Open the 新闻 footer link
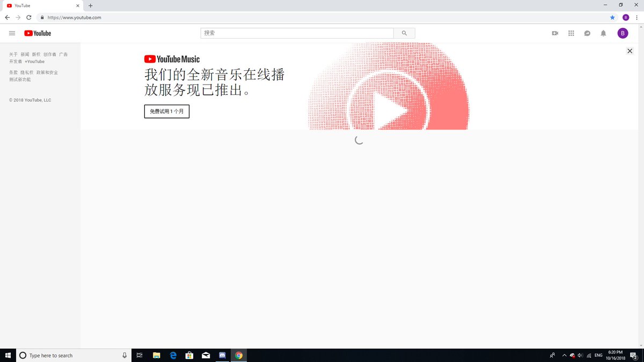 (25, 55)
